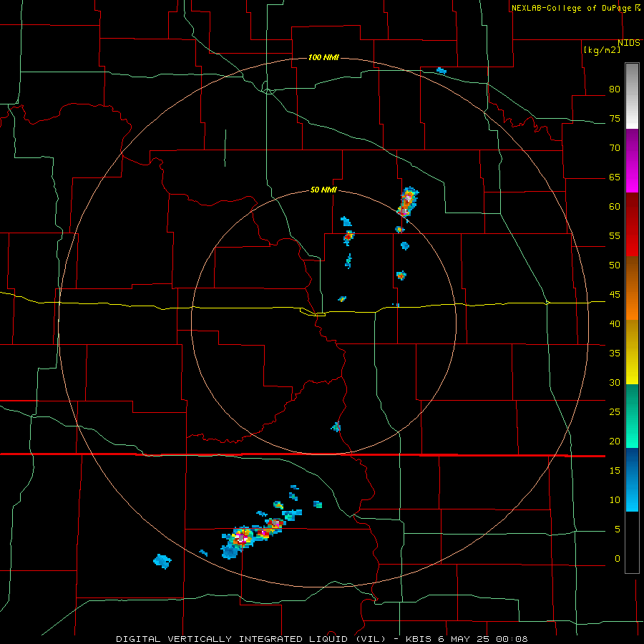Select the green segment of the color bar

pyautogui.click(x=632, y=416)
